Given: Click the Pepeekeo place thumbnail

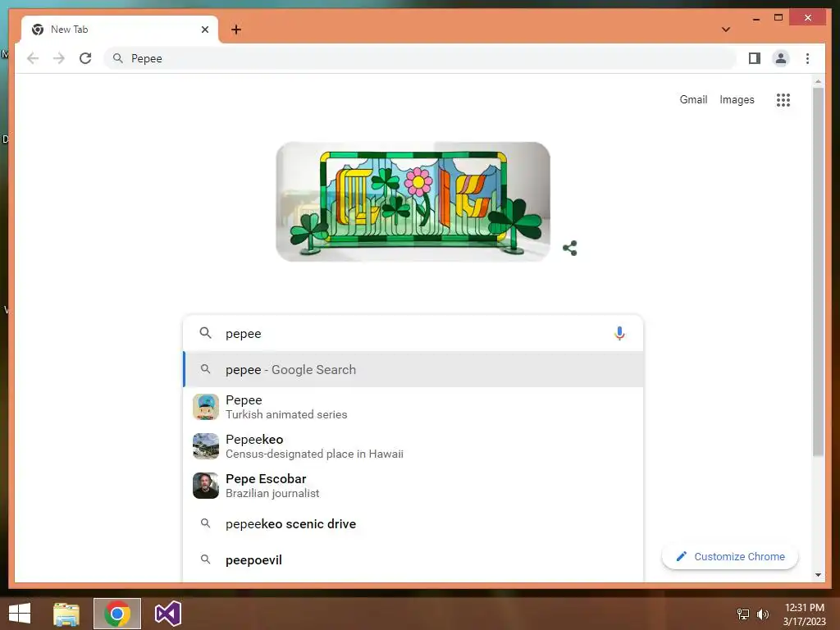Looking at the screenshot, I should point(206,446).
